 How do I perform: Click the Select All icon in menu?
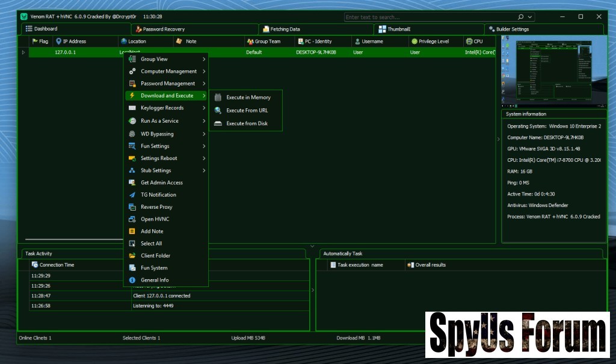[132, 244]
